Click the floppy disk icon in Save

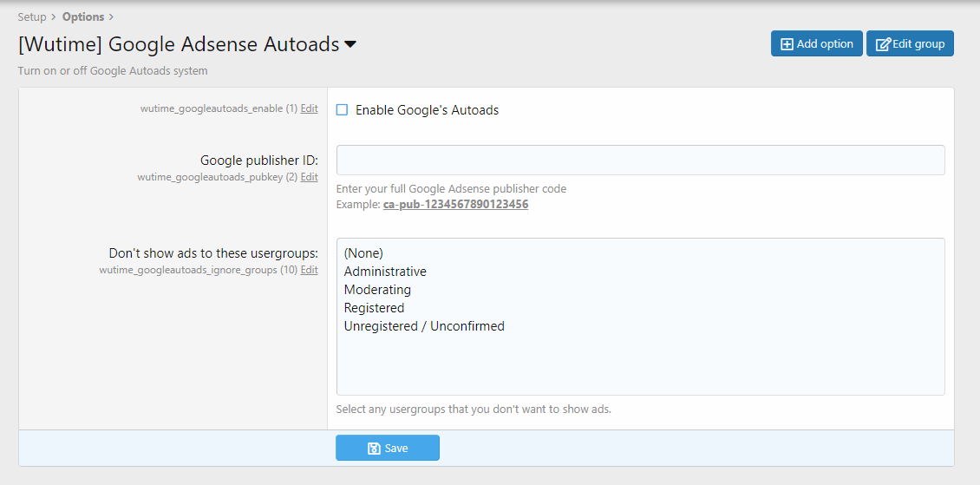[x=375, y=448]
